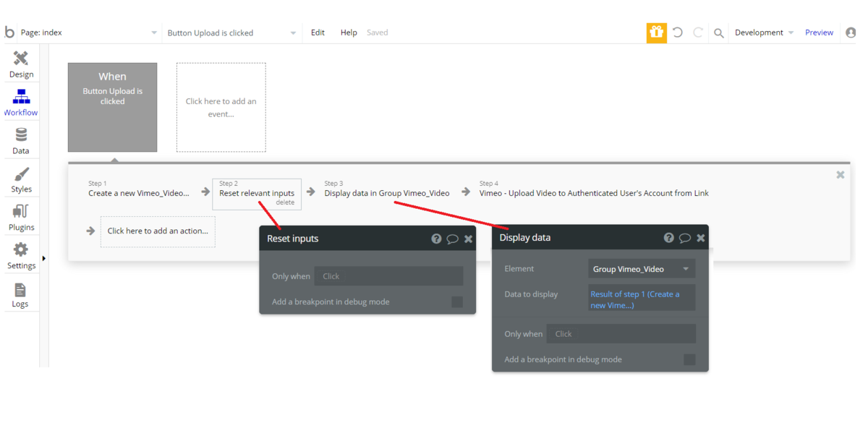Toggle breakpoint checkbox in Display data
This screenshot has width=868, height=428.
[689, 359]
